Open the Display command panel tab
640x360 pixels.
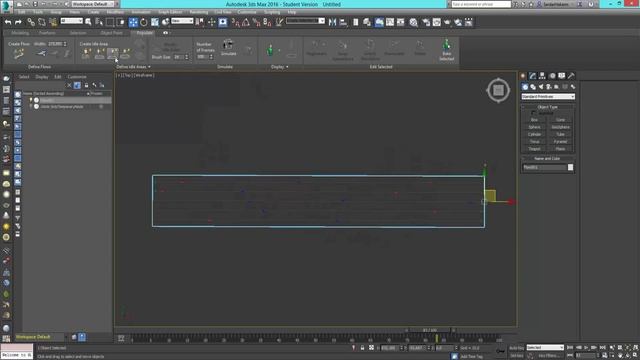tap(562, 76)
